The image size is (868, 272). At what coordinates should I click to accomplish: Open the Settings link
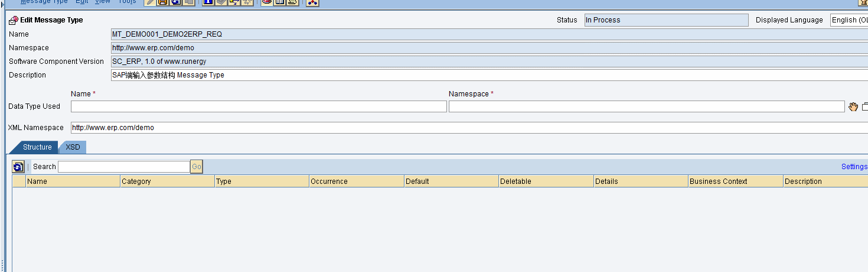pos(854,167)
